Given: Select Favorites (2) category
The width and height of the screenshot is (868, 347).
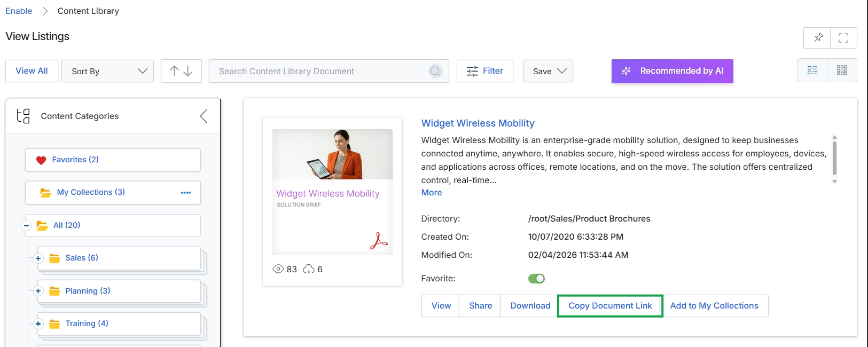Looking at the screenshot, I should [x=113, y=160].
